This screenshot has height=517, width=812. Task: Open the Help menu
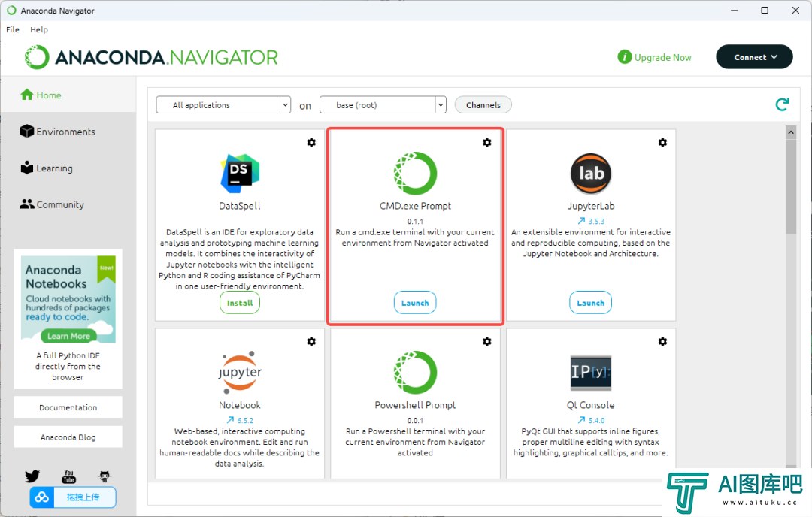pyautogui.click(x=39, y=29)
